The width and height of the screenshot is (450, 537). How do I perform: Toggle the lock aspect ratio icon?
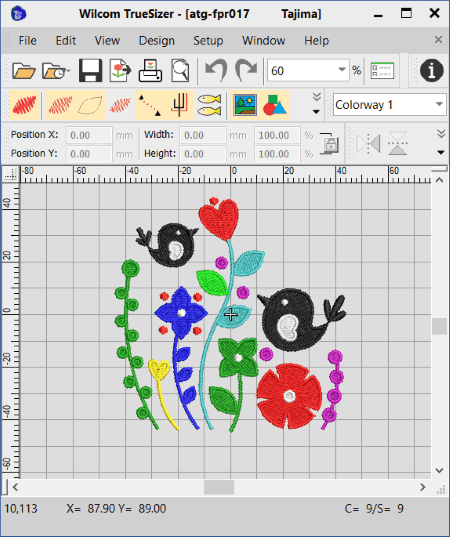click(x=329, y=143)
